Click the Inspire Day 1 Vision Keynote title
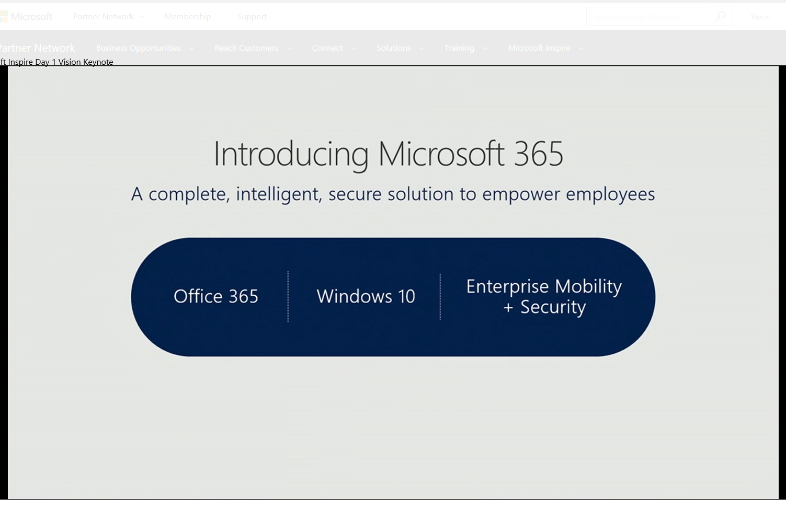 coord(56,62)
